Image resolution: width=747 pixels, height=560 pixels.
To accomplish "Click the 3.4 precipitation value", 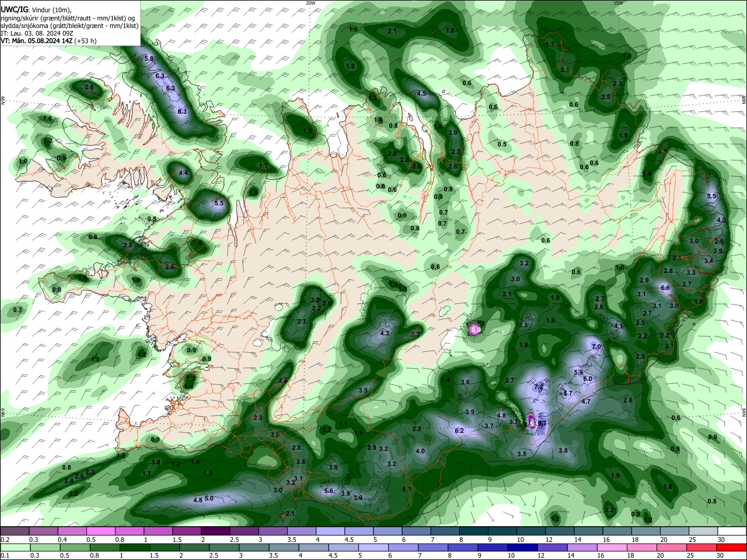I will pyautogui.click(x=708, y=261).
